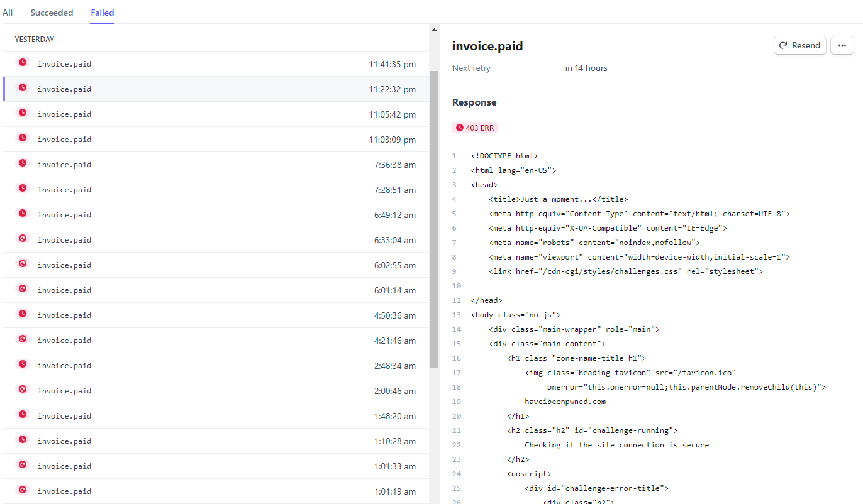Click the status icon on the 11:05:42 pm row
863x504 pixels.
pyautogui.click(x=23, y=113)
